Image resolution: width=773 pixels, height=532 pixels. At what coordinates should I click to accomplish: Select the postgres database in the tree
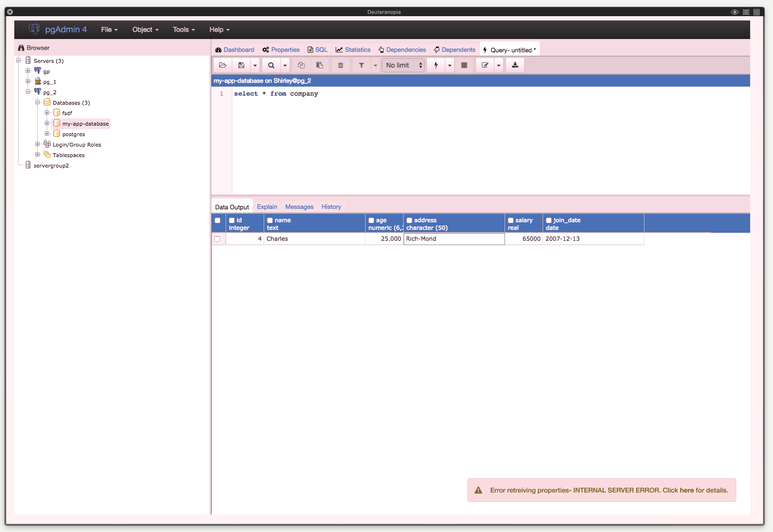[73, 134]
